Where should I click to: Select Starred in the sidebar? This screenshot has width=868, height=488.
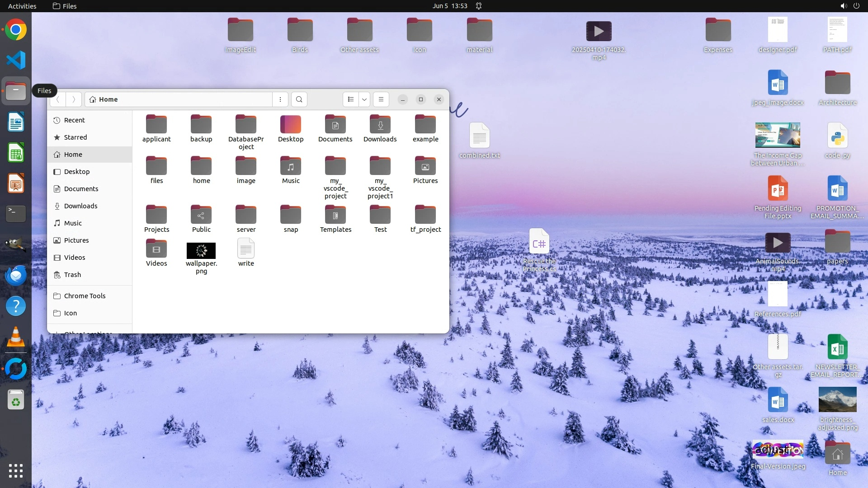pyautogui.click(x=75, y=137)
